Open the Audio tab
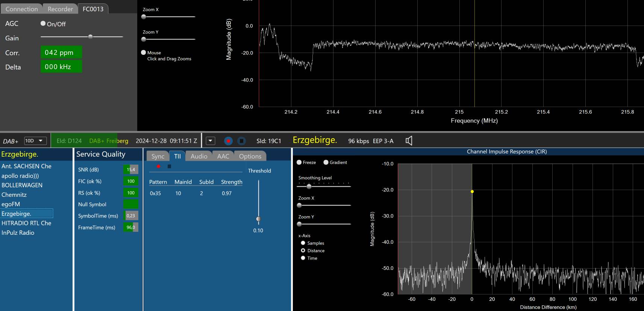This screenshot has height=311, width=644. click(199, 156)
